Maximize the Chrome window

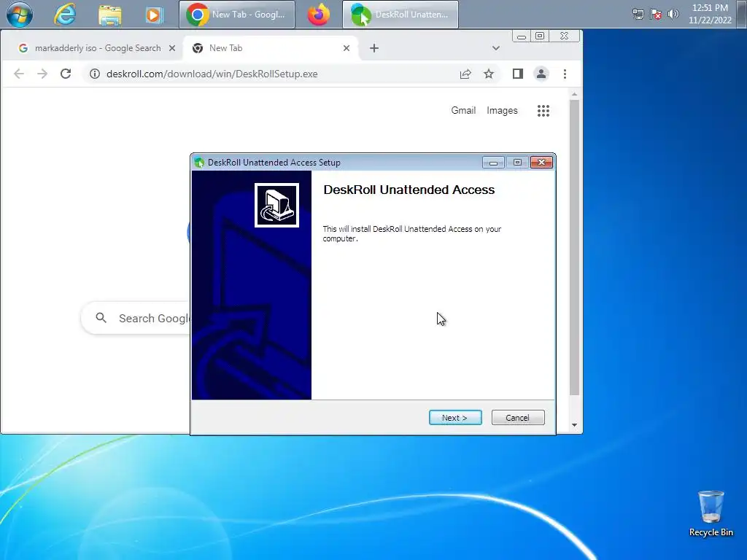pyautogui.click(x=540, y=36)
